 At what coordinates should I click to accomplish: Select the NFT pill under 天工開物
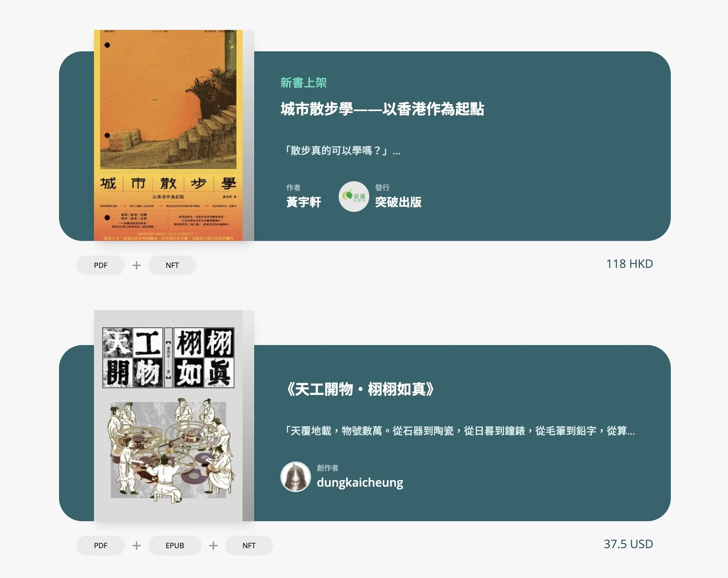tap(249, 546)
